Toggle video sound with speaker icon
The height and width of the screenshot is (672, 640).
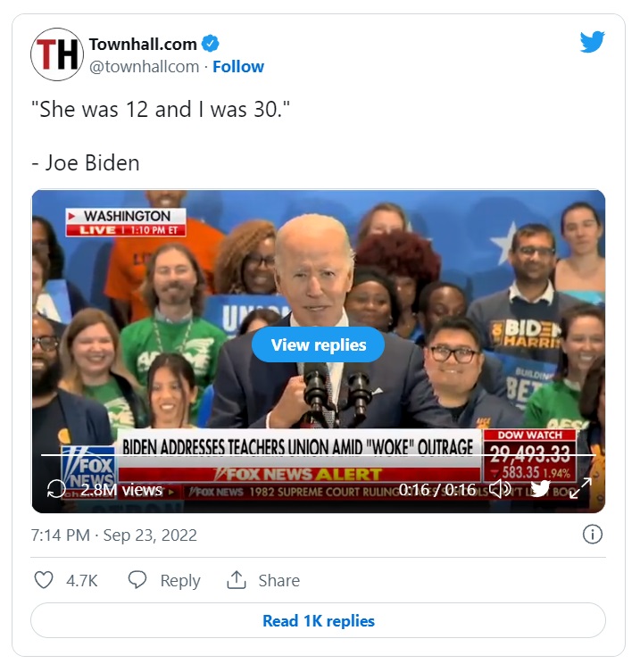(500, 488)
